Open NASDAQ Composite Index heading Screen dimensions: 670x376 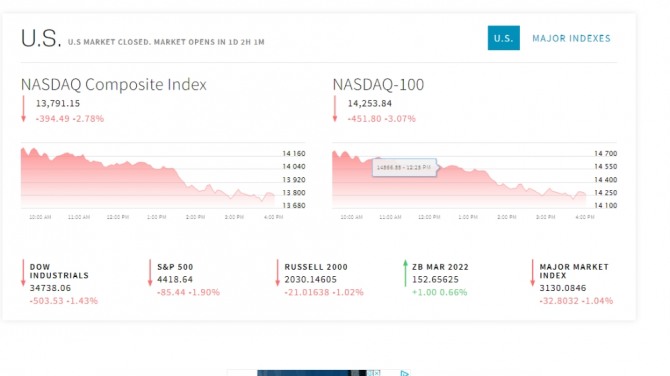click(114, 84)
